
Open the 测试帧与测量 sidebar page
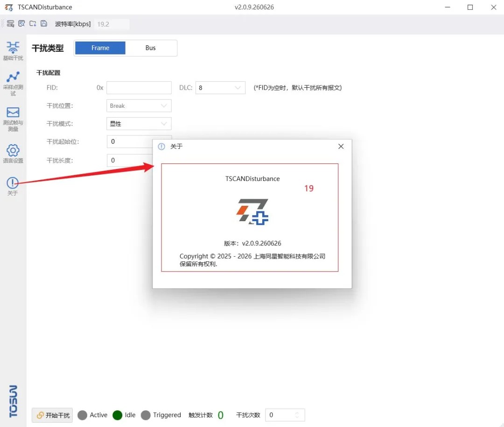[x=13, y=119]
